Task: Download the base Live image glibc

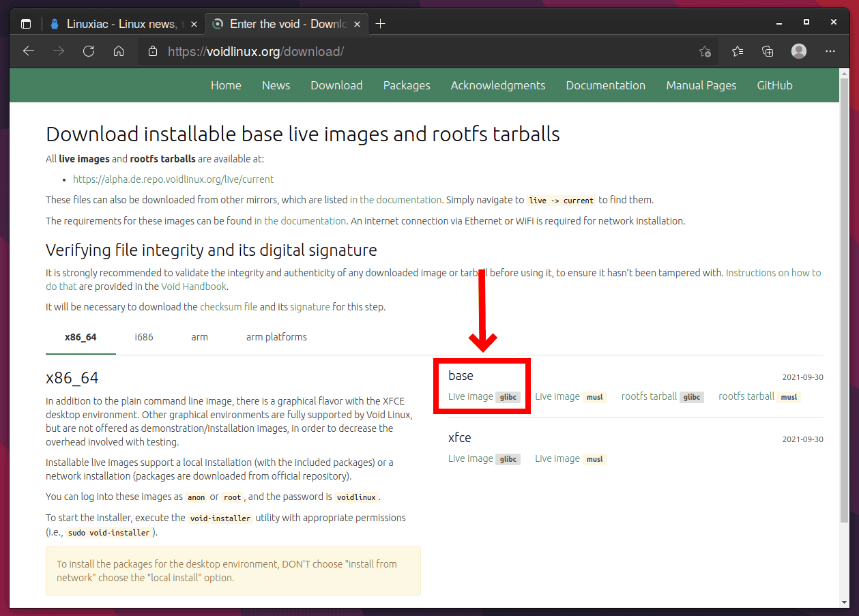Action: (471, 396)
